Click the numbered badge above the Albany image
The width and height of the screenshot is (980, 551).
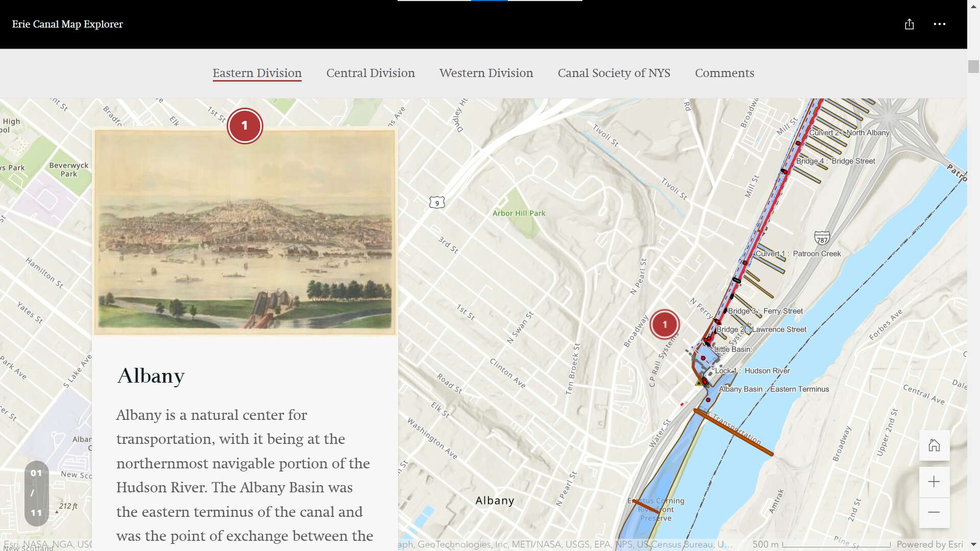pos(244,126)
